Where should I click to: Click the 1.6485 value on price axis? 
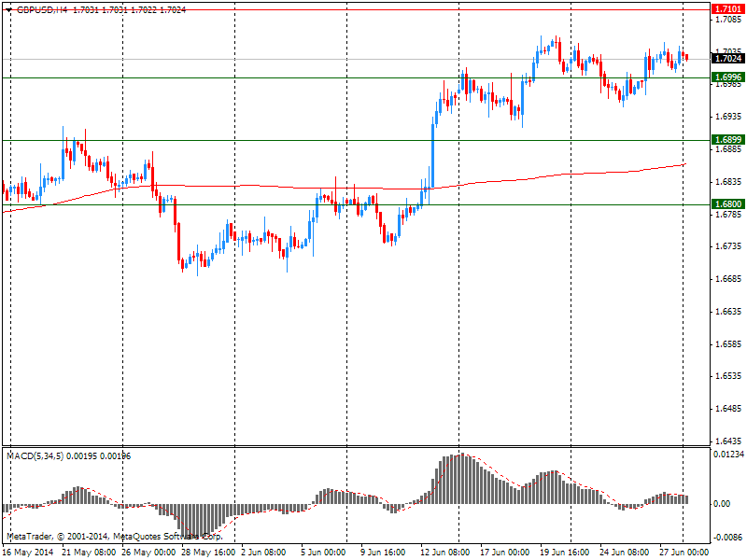(x=729, y=409)
